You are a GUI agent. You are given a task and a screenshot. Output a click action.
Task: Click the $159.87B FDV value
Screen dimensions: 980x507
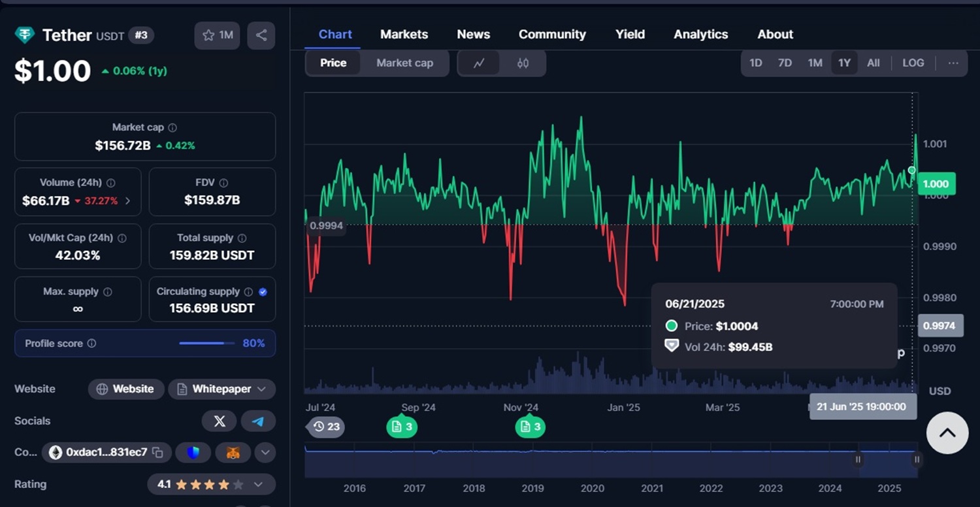(212, 201)
